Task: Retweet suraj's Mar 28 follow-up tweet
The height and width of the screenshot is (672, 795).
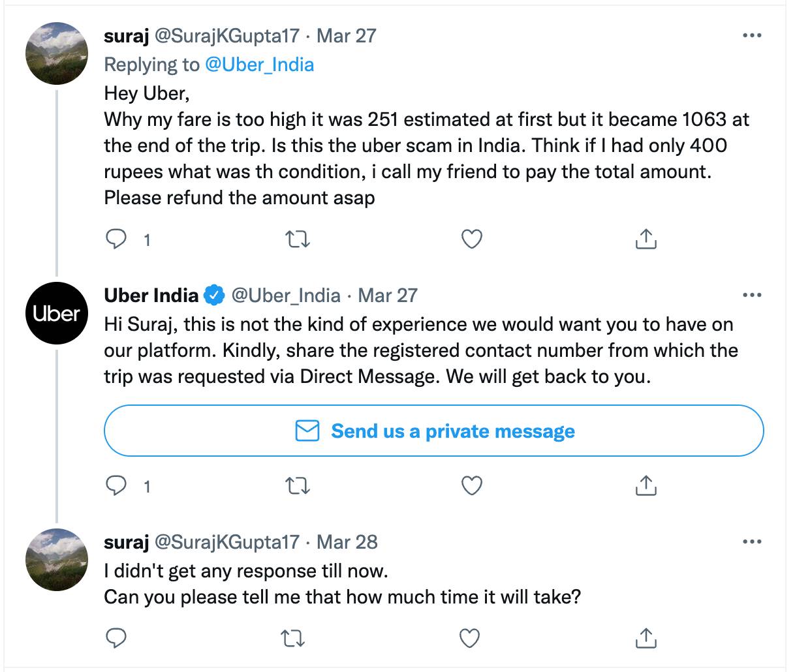Action: point(293,637)
